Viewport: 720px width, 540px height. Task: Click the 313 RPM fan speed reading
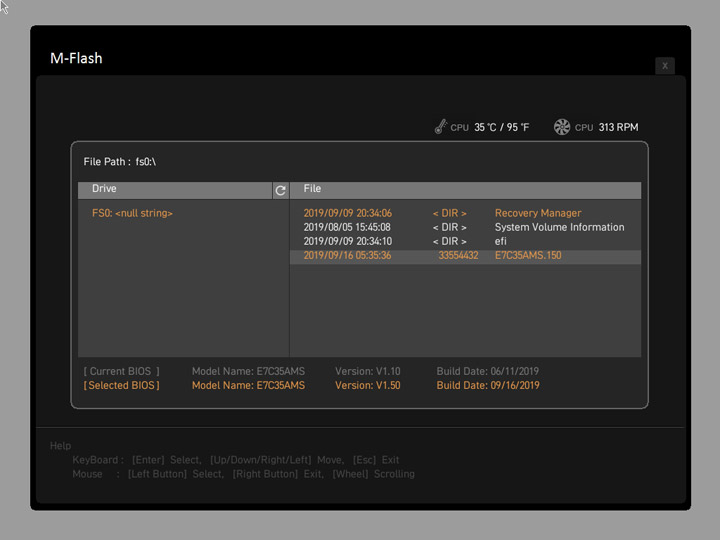[x=618, y=128]
